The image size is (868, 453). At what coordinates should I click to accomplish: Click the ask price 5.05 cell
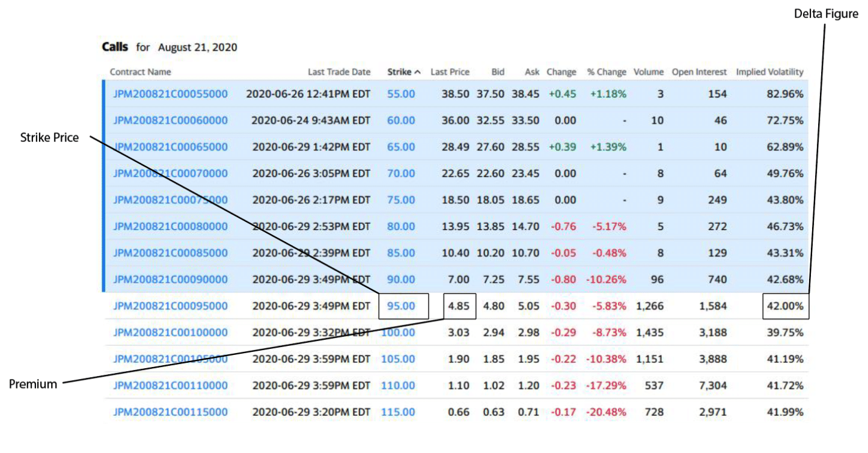pos(529,306)
